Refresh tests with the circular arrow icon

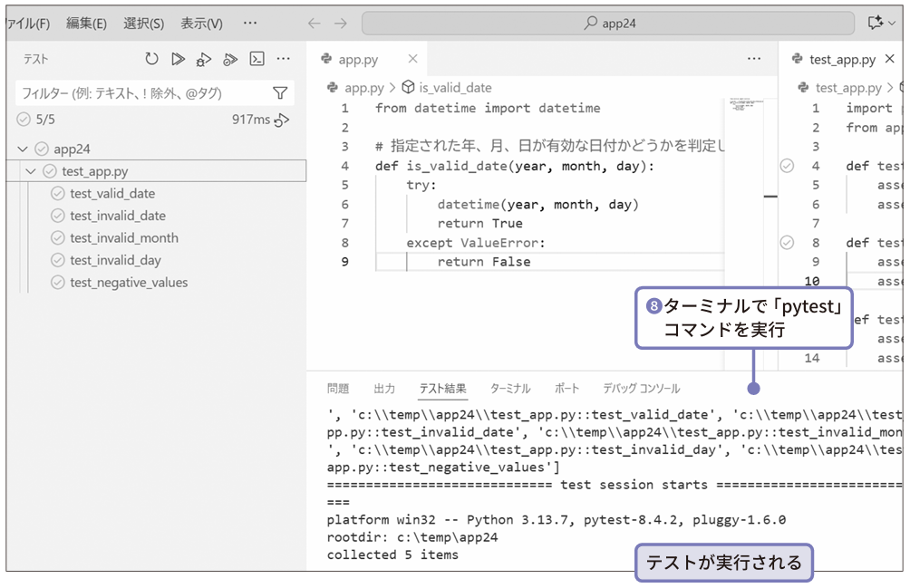click(151, 59)
